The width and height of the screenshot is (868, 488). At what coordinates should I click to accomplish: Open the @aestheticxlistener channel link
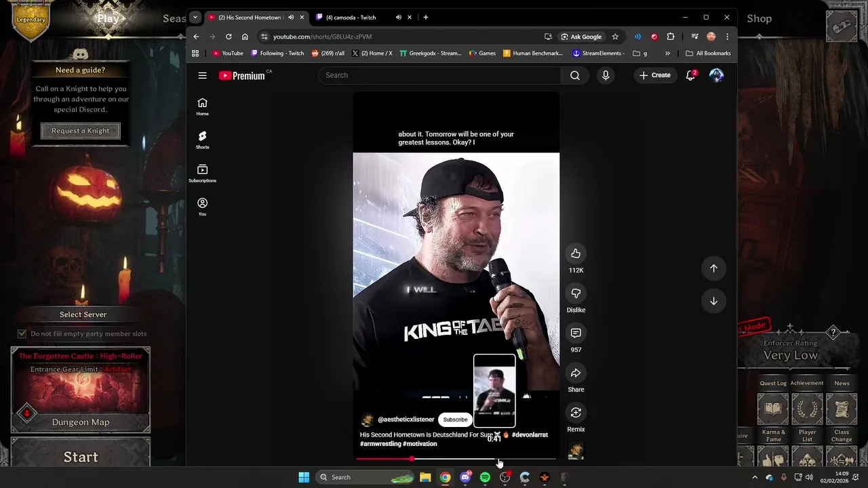(406, 420)
